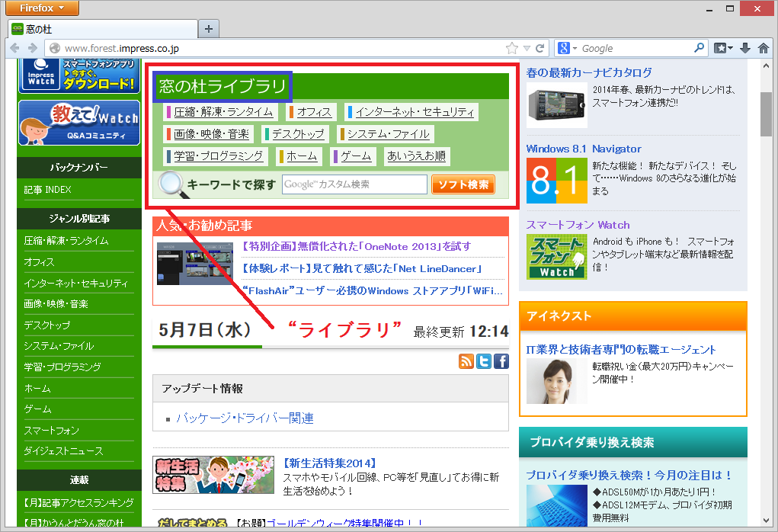Open the 記事 INDEX link
Image resolution: width=778 pixels, height=532 pixels.
click(x=49, y=191)
